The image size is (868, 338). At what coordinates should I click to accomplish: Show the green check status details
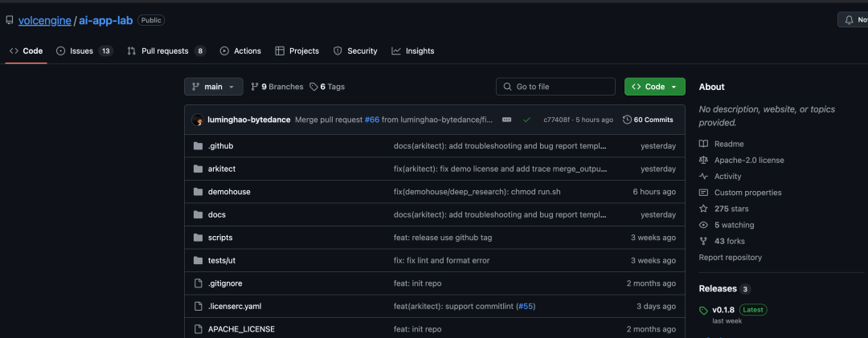coord(527,120)
